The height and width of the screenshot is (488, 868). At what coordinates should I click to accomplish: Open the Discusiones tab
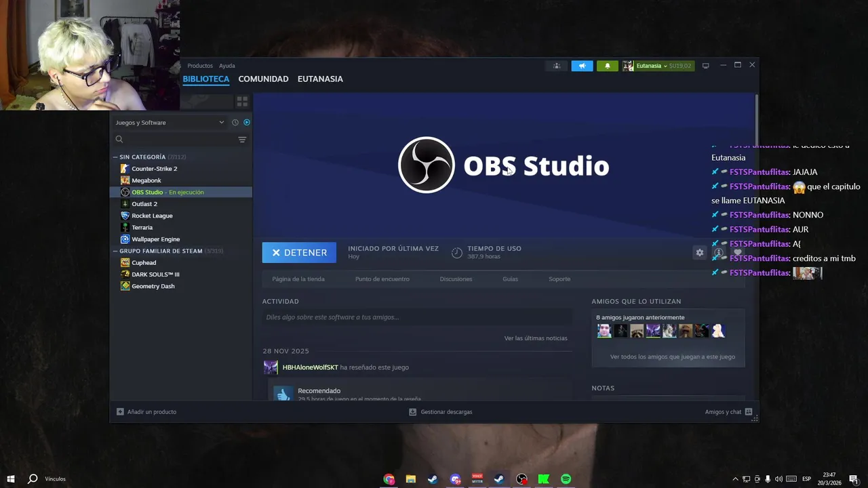[x=456, y=279]
